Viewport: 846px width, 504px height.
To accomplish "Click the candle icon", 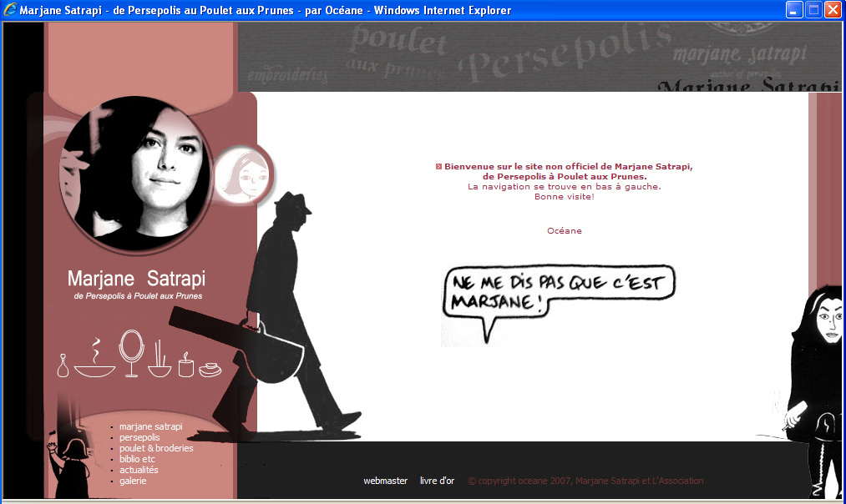I will point(186,365).
